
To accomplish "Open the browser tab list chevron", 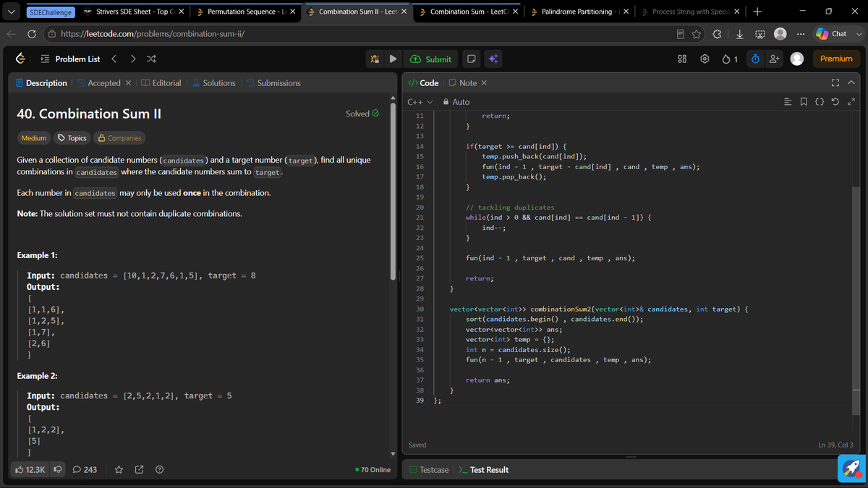I will [x=10, y=12].
